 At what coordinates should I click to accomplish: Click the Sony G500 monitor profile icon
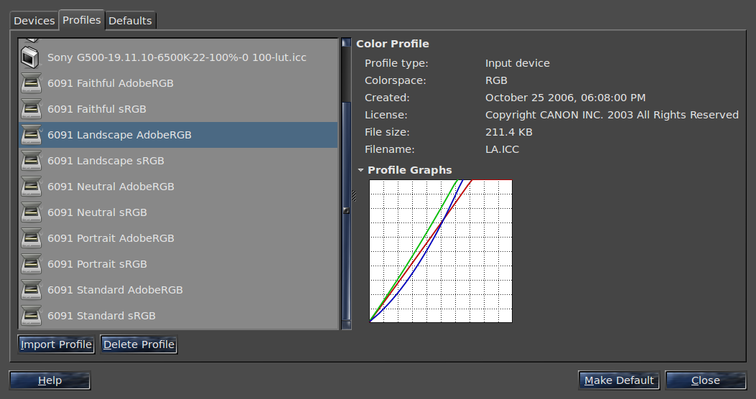(x=30, y=57)
